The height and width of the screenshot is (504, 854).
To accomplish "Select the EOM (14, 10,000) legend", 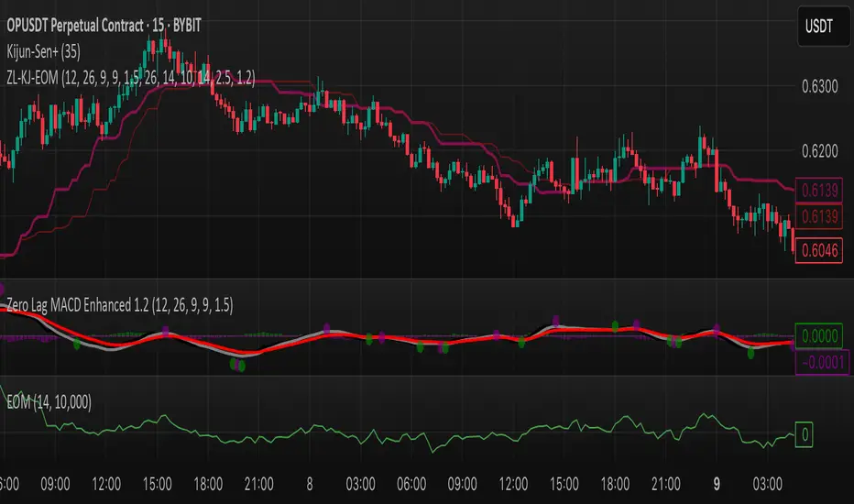I will [49, 402].
